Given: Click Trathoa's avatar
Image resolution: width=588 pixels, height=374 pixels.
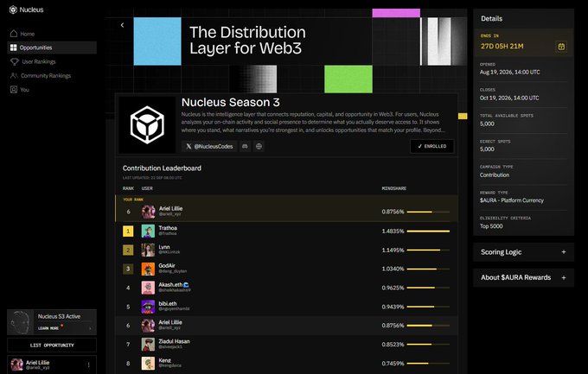Looking at the screenshot, I should tap(148, 231).
